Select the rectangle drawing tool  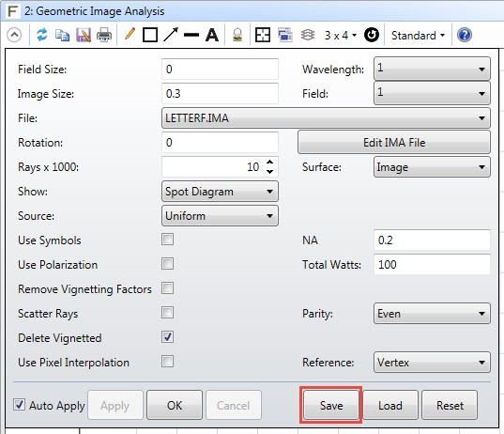point(150,35)
